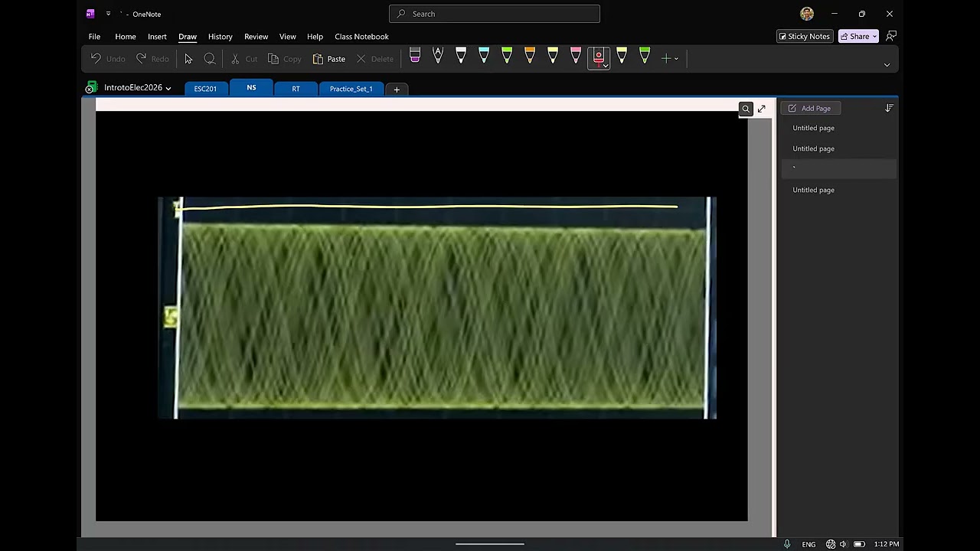Activate the Lasso Select tool
The width and height of the screenshot is (980, 551).
tap(210, 58)
